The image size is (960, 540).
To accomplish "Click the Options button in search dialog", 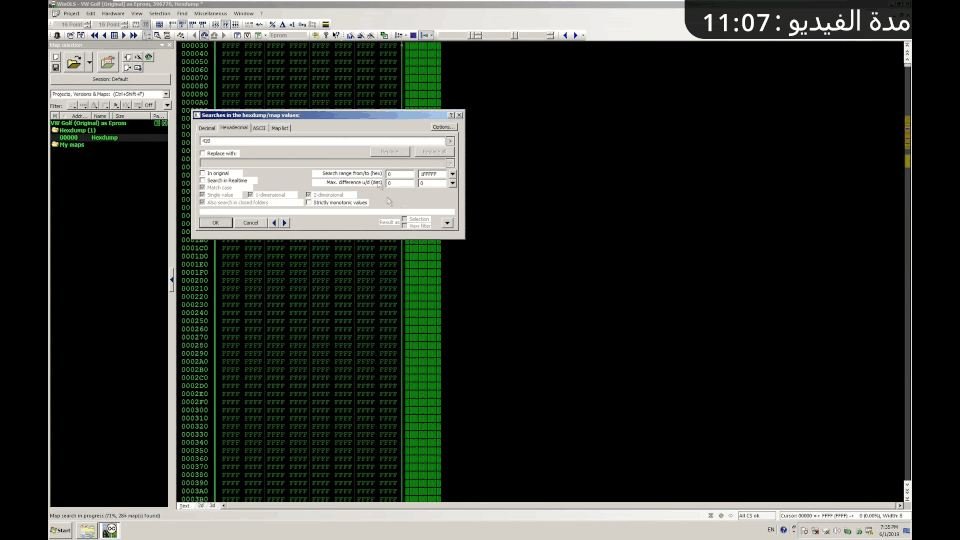I will (x=443, y=127).
